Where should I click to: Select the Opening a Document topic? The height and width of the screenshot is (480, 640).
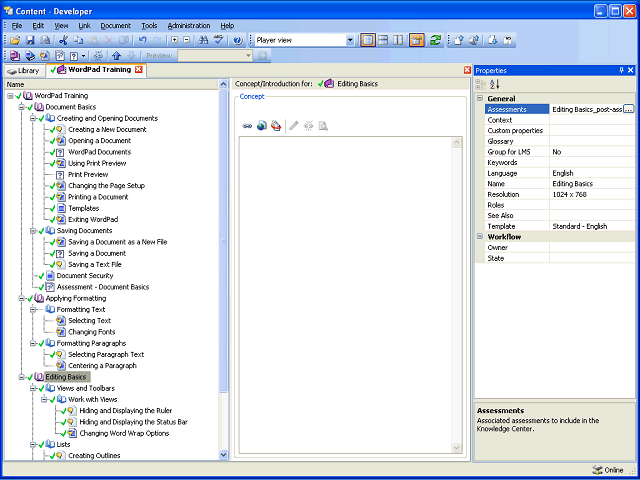[x=99, y=141]
